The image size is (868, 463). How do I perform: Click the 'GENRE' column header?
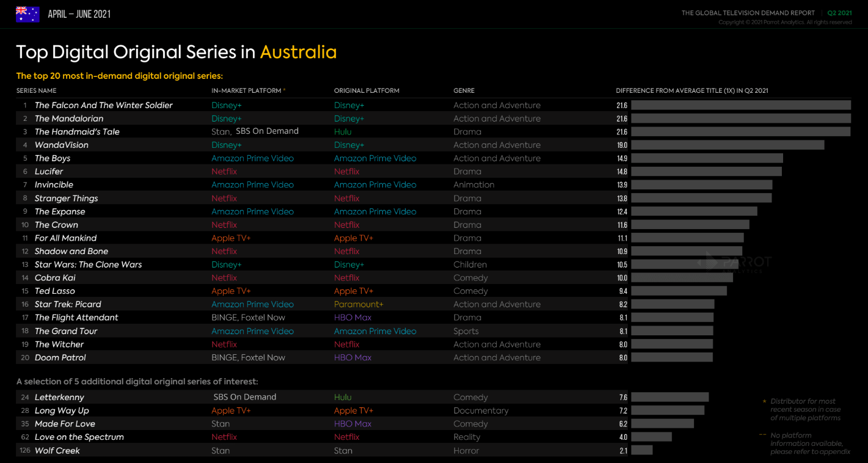(x=464, y=90)
